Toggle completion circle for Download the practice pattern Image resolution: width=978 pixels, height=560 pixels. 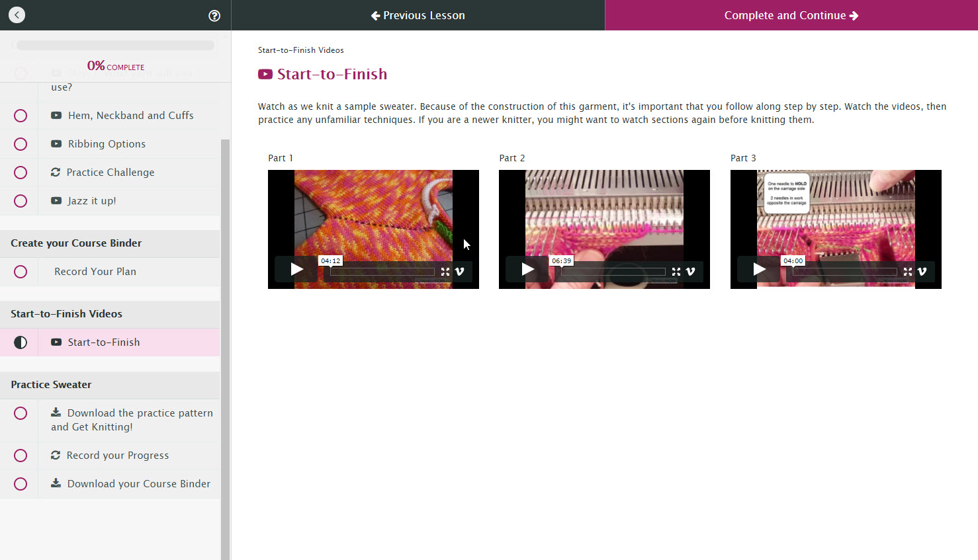[x=21, y=413]
